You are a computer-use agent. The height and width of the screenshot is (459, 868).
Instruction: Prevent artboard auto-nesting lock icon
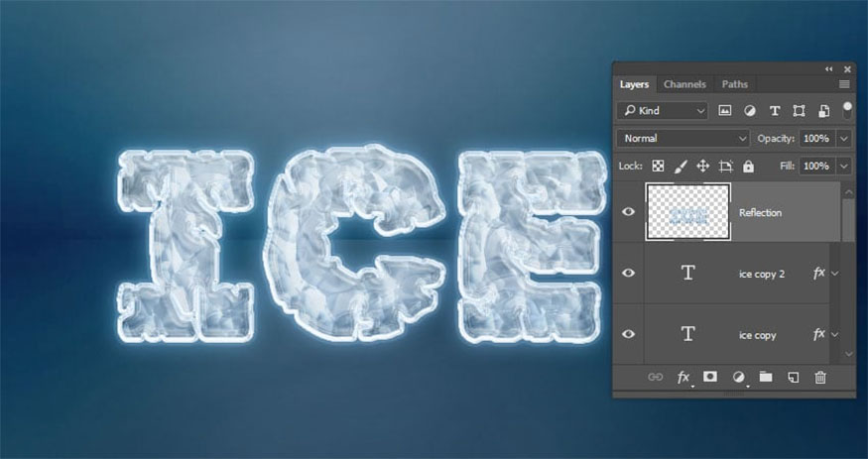pyautogui.click(x=726, y=166)
